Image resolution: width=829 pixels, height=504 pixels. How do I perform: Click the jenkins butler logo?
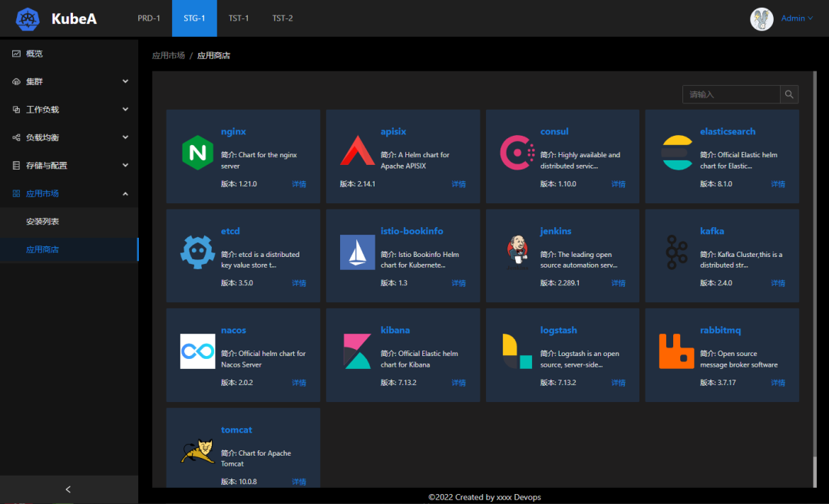click(517, 252)
